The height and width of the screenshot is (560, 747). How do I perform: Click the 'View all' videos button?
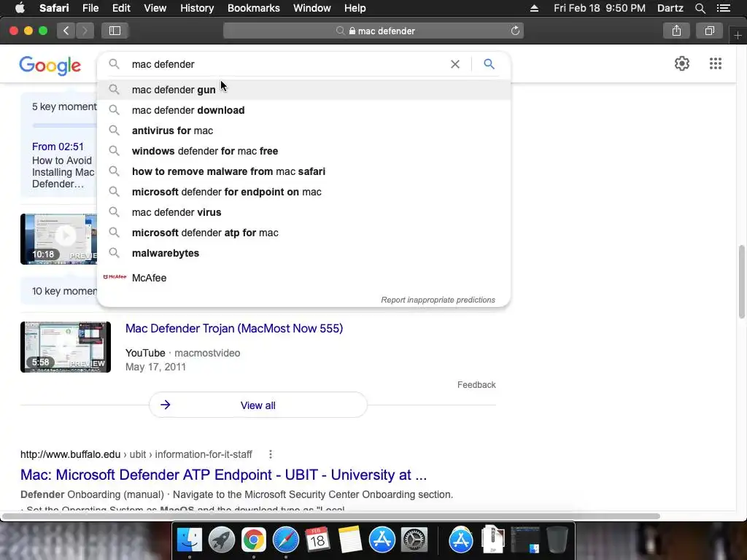(258, 405)
